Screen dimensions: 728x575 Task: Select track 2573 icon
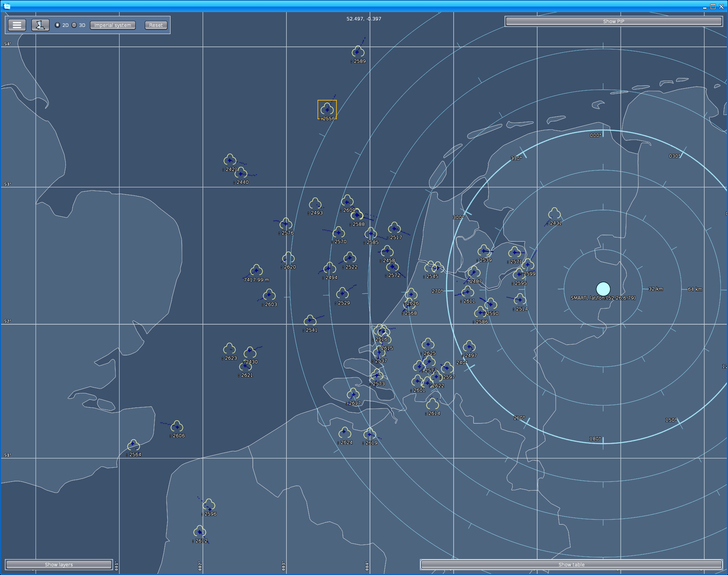point(377,375)
